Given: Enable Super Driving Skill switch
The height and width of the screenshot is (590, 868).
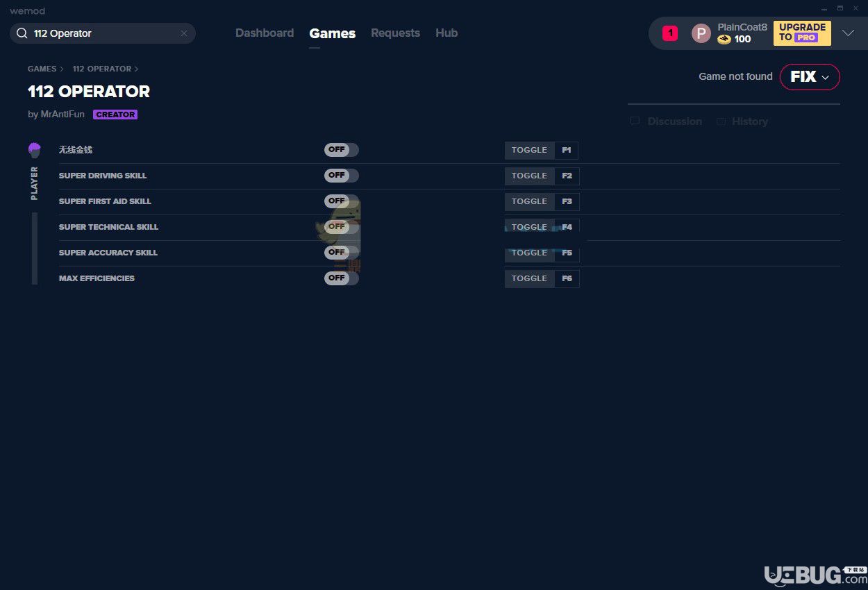Looking at the screenshot, I should pyautogui.click(x=342, y=176).
